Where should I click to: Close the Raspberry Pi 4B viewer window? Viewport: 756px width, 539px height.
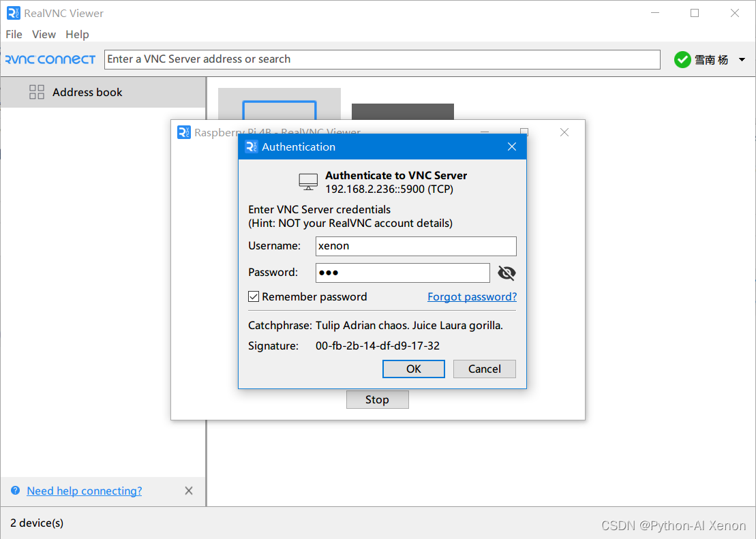tap(564, 132)
